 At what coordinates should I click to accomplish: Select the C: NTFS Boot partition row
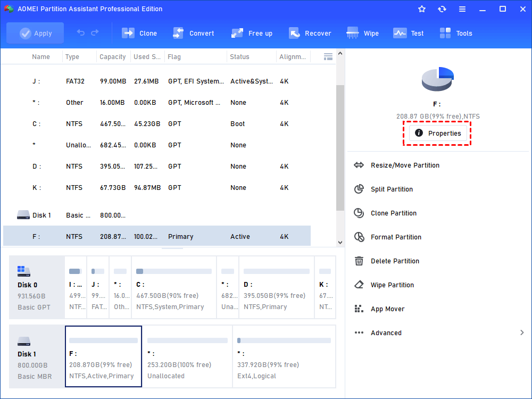pos(157,124)
